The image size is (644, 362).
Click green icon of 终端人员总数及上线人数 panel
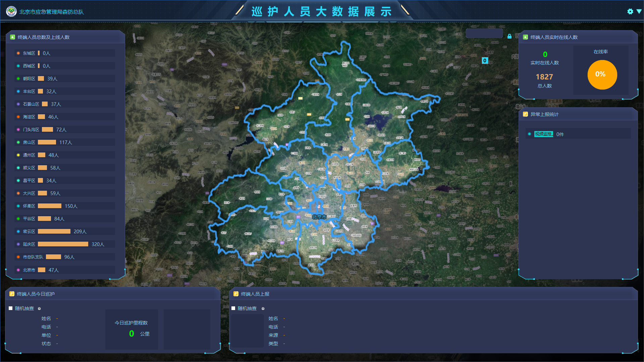12,37
